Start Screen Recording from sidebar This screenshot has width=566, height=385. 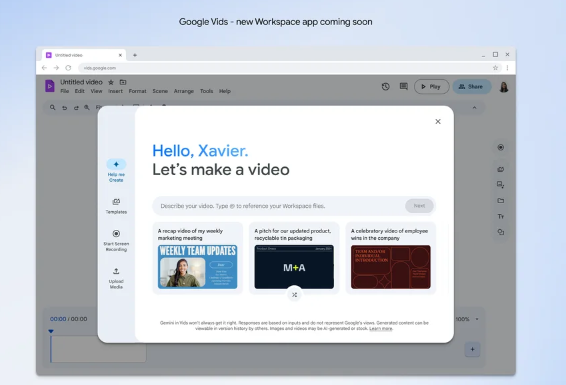[116, 240]
